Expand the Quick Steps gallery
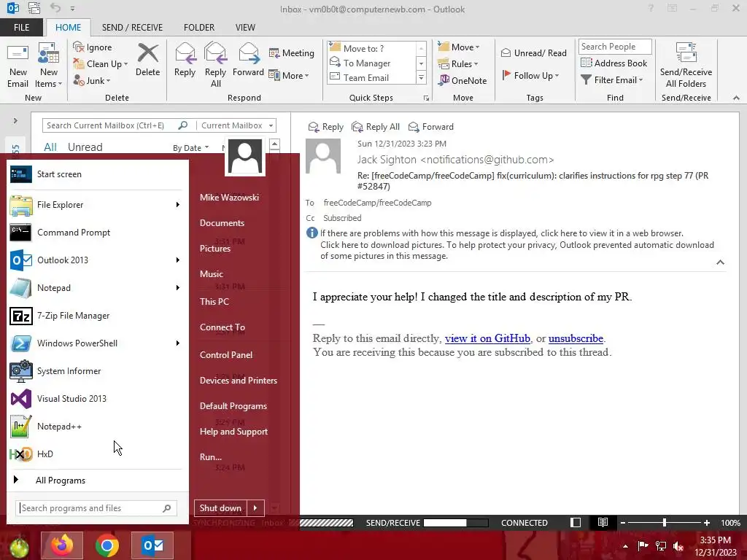747x560 pixels. [421, 77]
